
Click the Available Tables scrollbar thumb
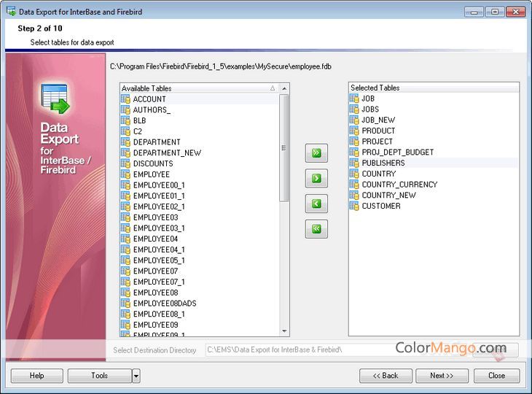pos(284,147)
